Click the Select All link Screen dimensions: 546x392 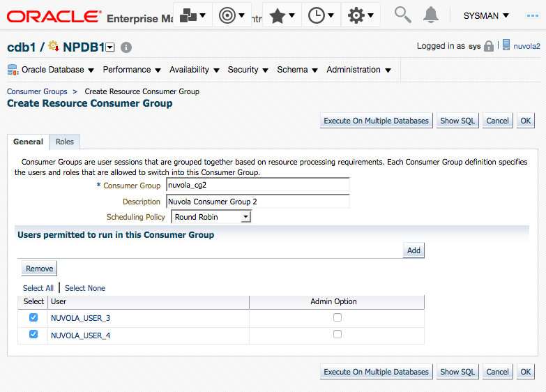pyautogui.click(x=38, y=288)
